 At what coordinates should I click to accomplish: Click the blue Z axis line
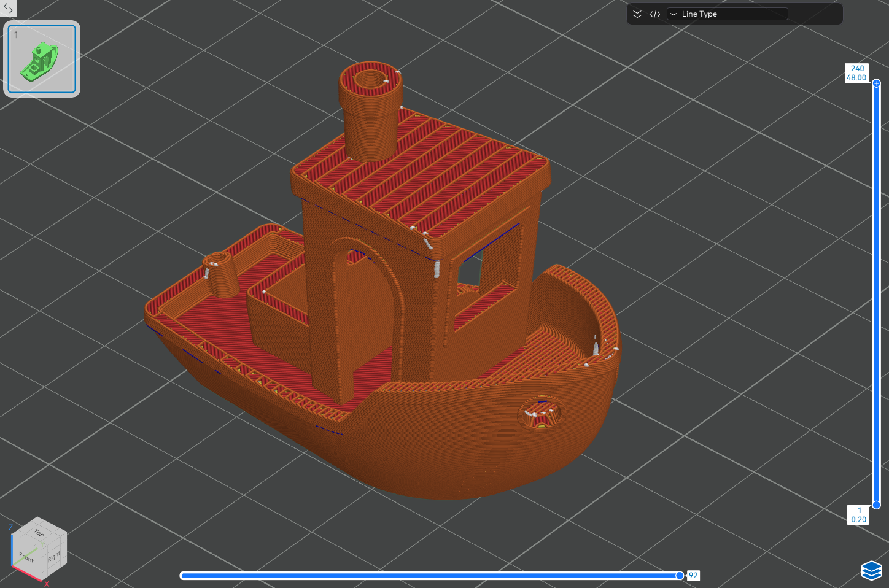click(12, 549)
